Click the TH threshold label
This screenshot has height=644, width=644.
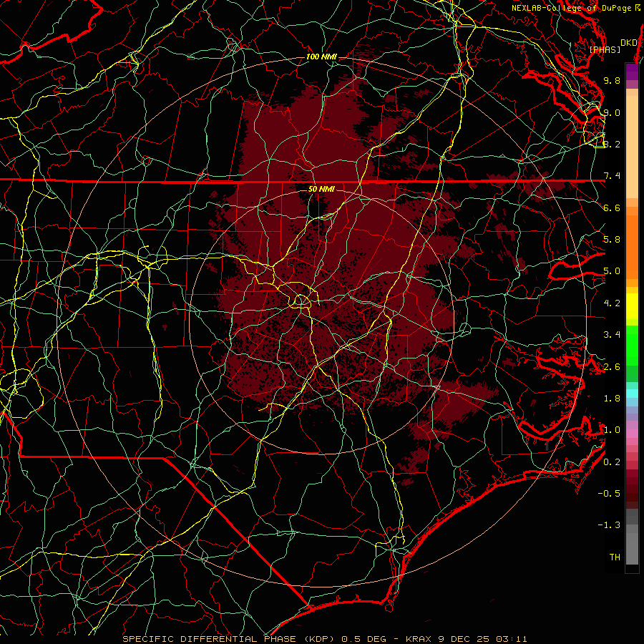615,557
